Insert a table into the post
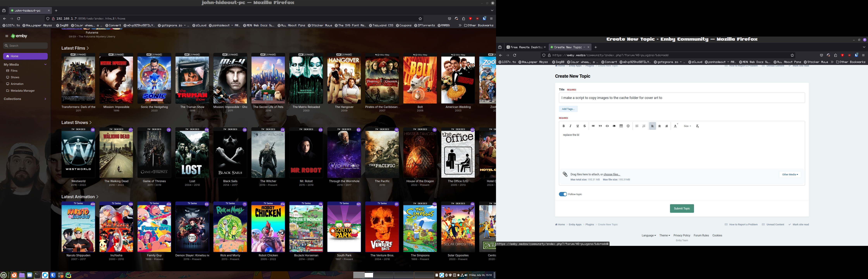 (621, 126)
